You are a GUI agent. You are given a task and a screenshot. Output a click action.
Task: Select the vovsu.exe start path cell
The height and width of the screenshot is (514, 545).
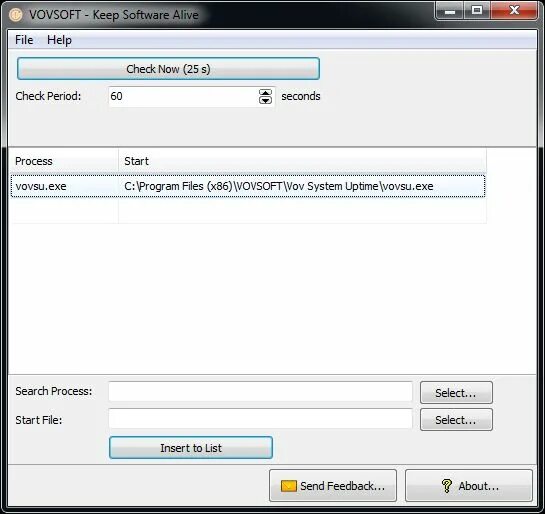[x=302, y=186]
